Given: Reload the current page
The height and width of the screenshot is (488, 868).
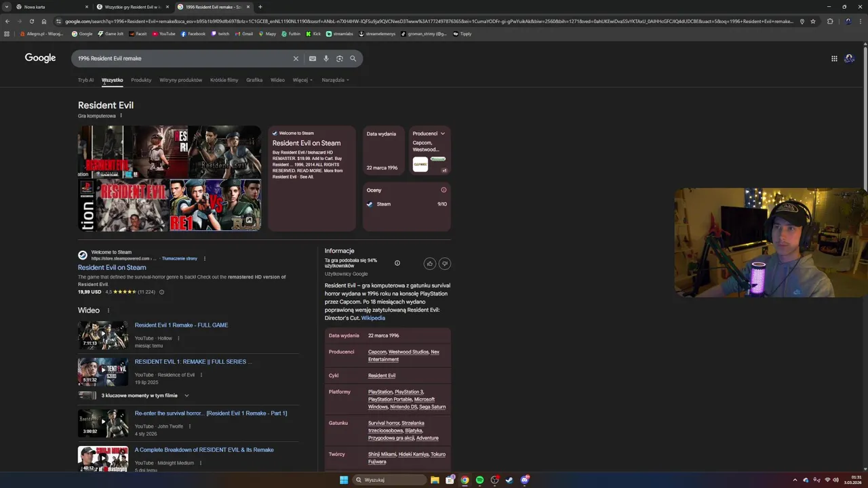Looking at the screenshot, I should (31, 21).
